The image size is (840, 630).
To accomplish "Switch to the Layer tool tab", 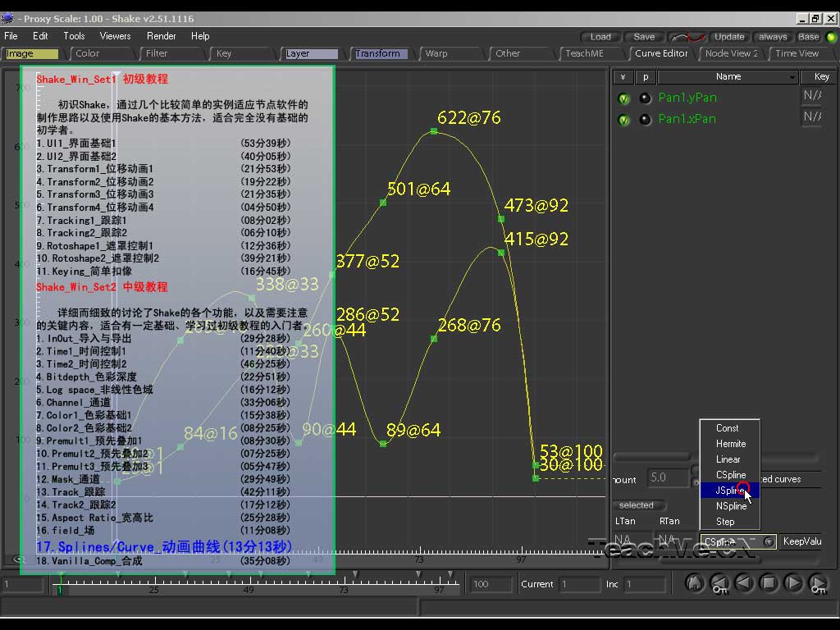I will 312,53.
